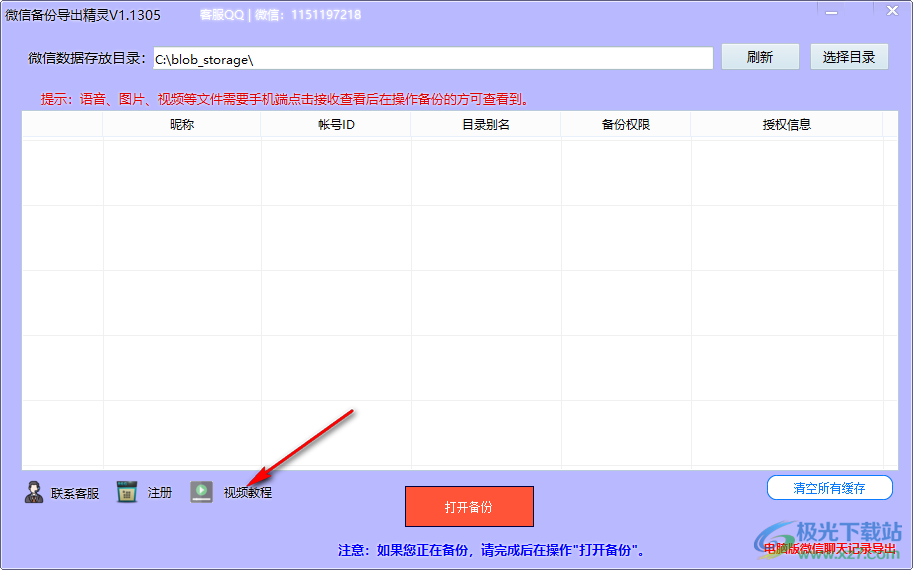
Task: Click the 微信备份导出精灵V1.1305 title text
Action: pyautogui.click(x=83, y=15)
